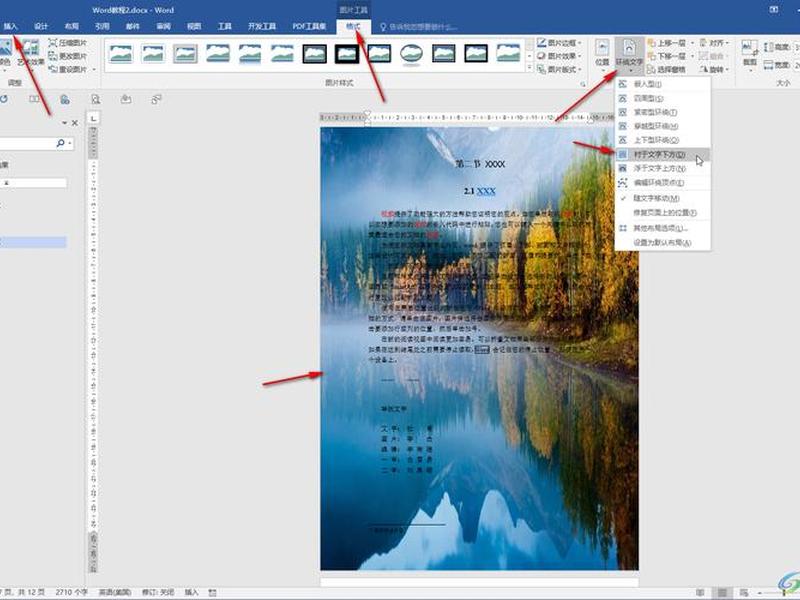Apply the oval black picture style

tap(411, 53)
